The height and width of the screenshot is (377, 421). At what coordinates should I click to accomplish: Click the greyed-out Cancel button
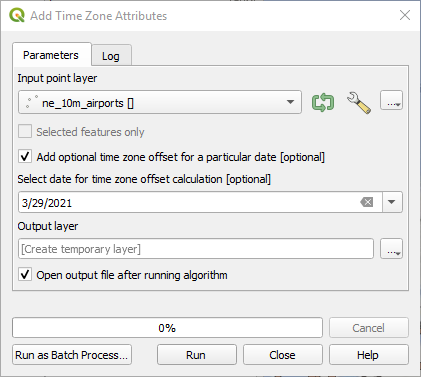tap(368, 328)
